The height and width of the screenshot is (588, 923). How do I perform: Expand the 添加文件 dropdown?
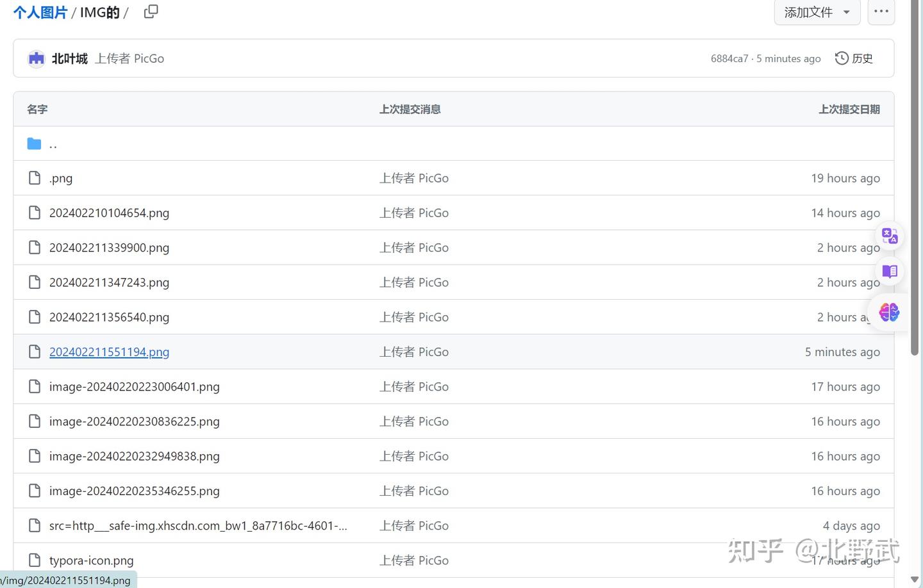pos(817,12)
